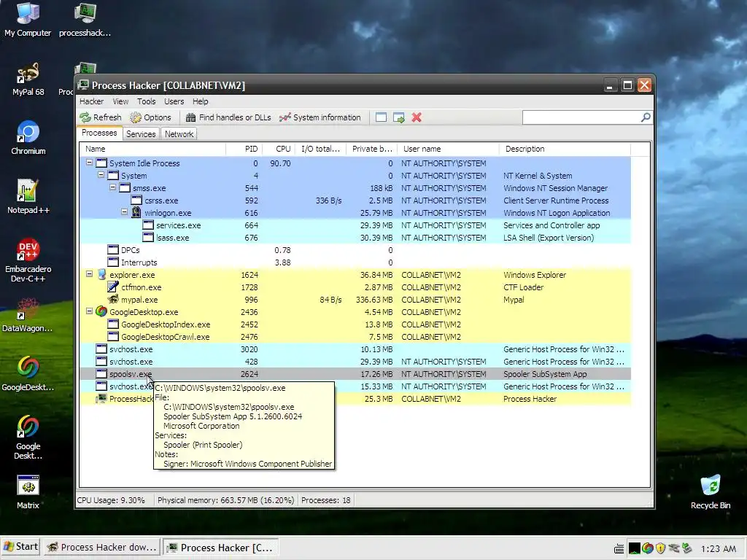The width and height of the screenshot is (747, 560).
Task: Open Find handles or DLLs
Action: click(x=228, y=117)
